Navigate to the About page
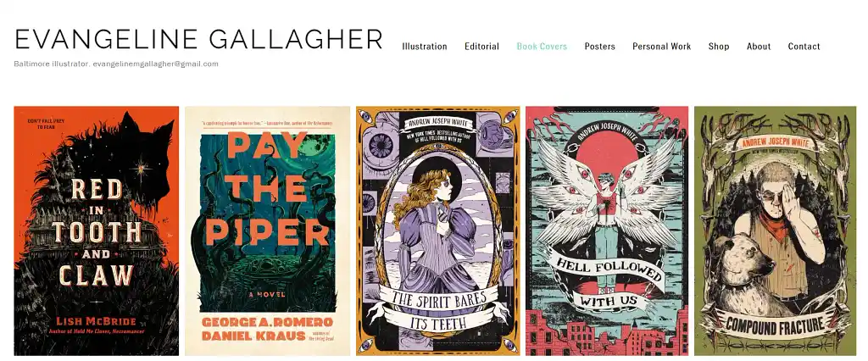 pos(759,47)
